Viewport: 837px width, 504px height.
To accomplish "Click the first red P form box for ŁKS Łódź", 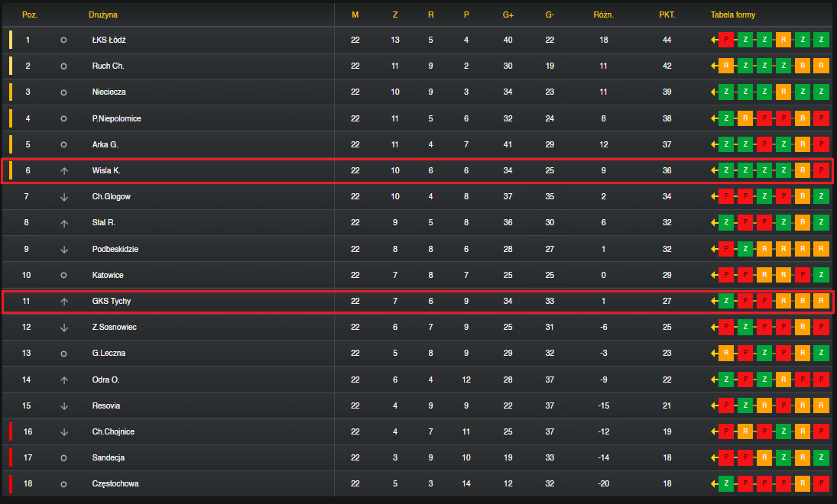I will point(726,40).
